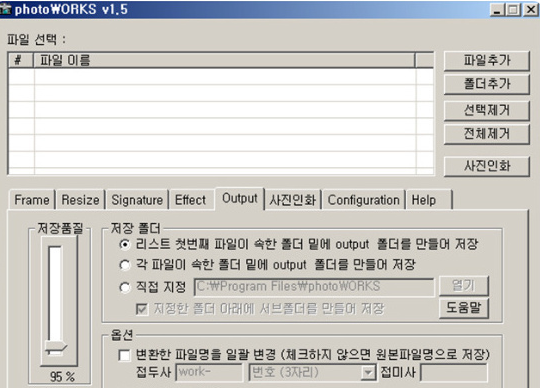Open the Configuration tab
Viewport: 540px width, 388px height.
tap(364, 200)
